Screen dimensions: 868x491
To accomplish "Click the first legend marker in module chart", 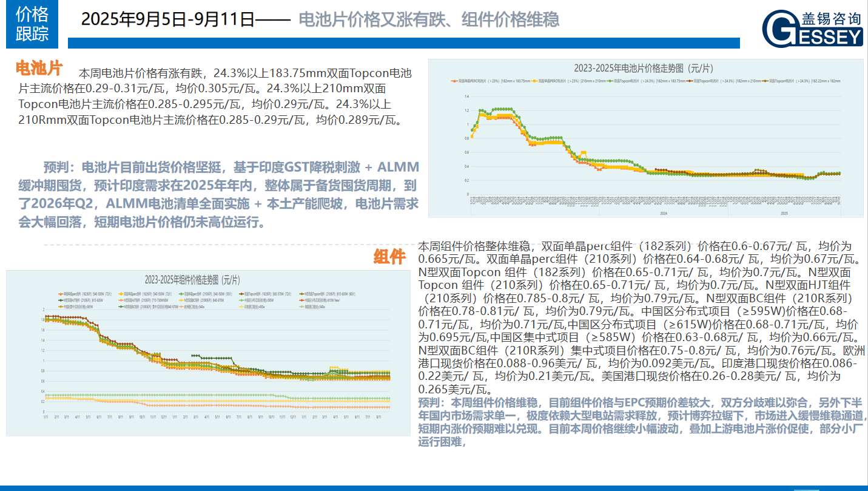I will pyautogui.click(x=60, y=294).
